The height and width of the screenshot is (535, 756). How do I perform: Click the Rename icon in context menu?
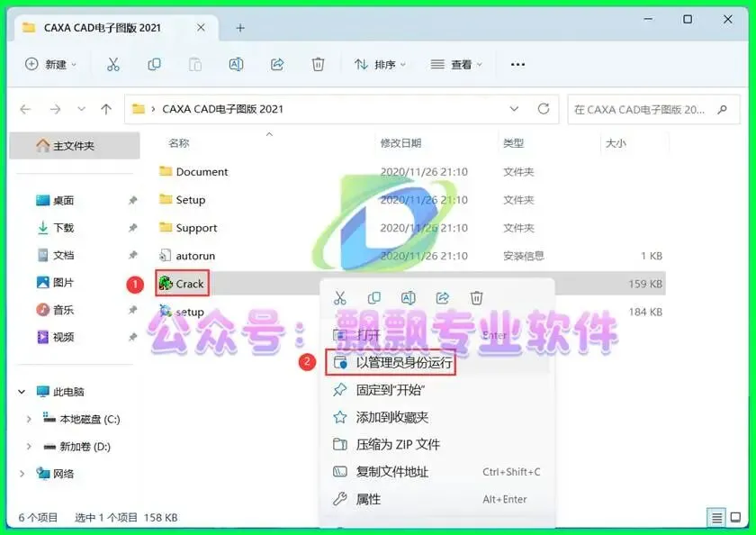(x=409, y=298)
